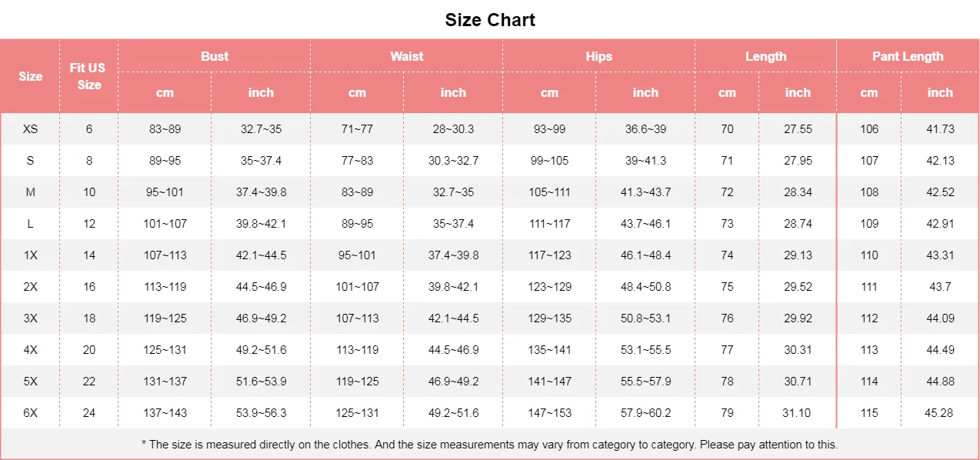Click the 27.55 length inch cell
This screenshot has width=980, height=460.
click(798, 129)
